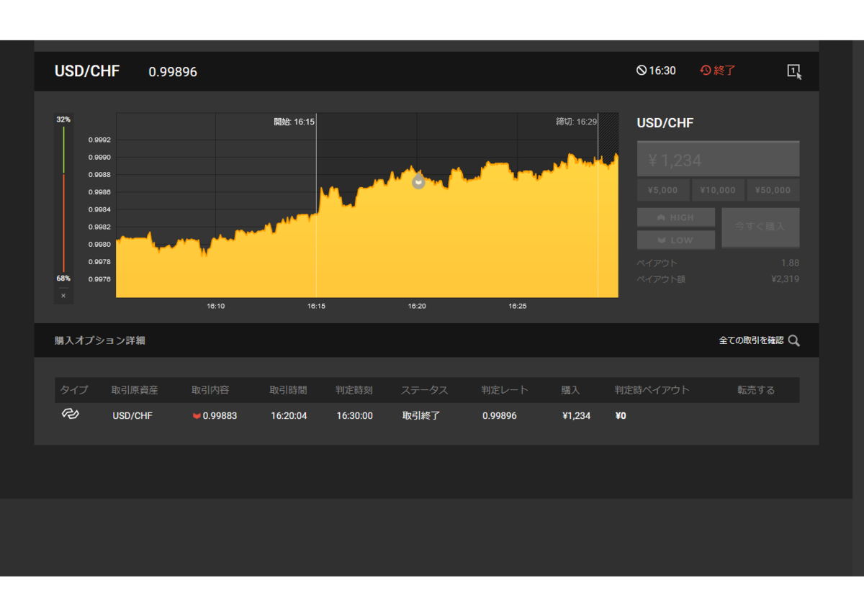This screenshot has height=616, width=864.
Task: Click the red down arrow beside 0.99883
Action: 197,416
